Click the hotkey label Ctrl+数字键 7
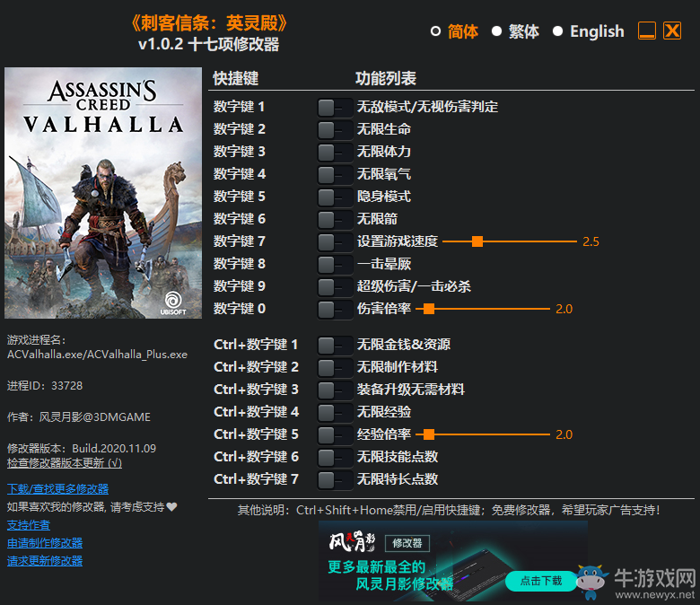This screenshot has width=700, height=605. 257,479
